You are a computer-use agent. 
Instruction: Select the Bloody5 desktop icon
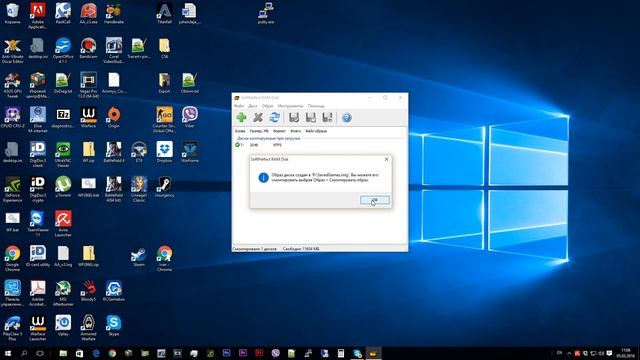click(x=88, y=291)
